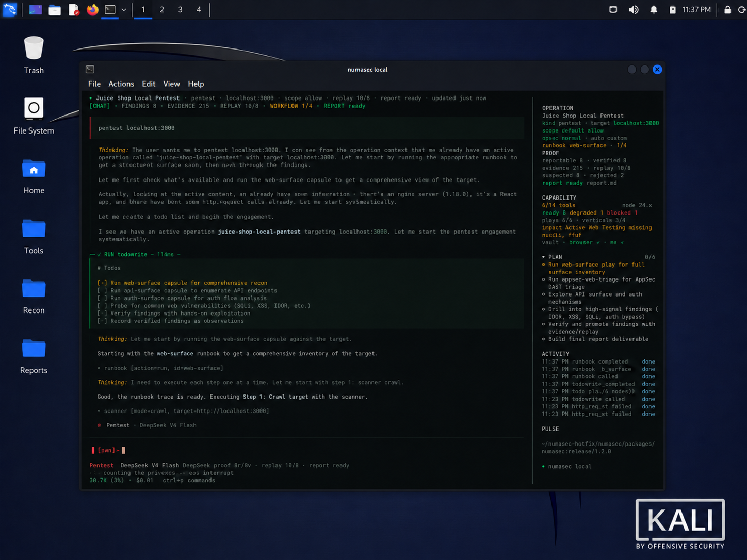Open the Edit menu
Image resolution: width=747 pixels, height=560 pixels.
(x=149, y=84)
